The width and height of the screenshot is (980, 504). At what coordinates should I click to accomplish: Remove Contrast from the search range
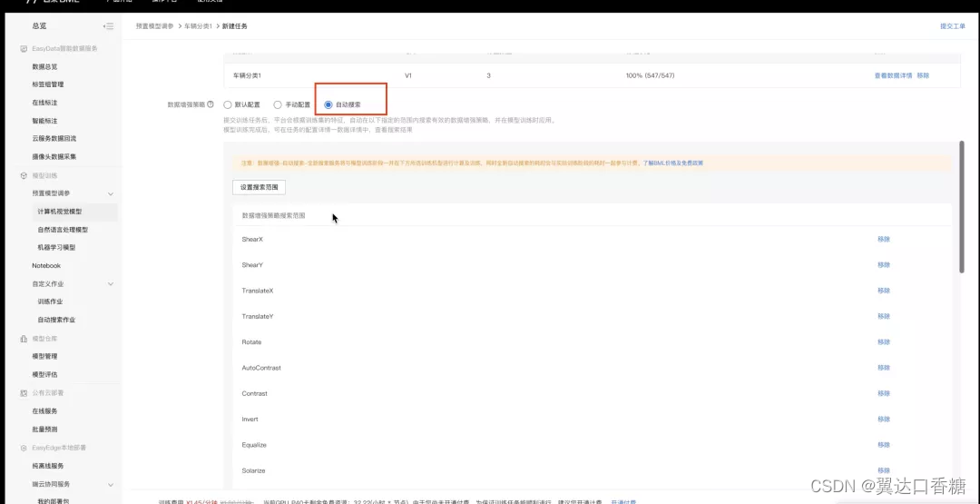(884, 393)
